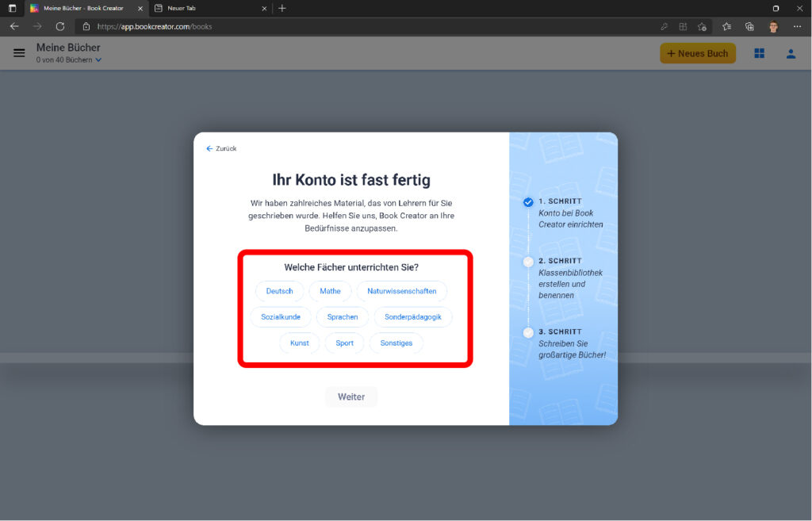Go back using the Zurück link

click(x=221, y=148)
